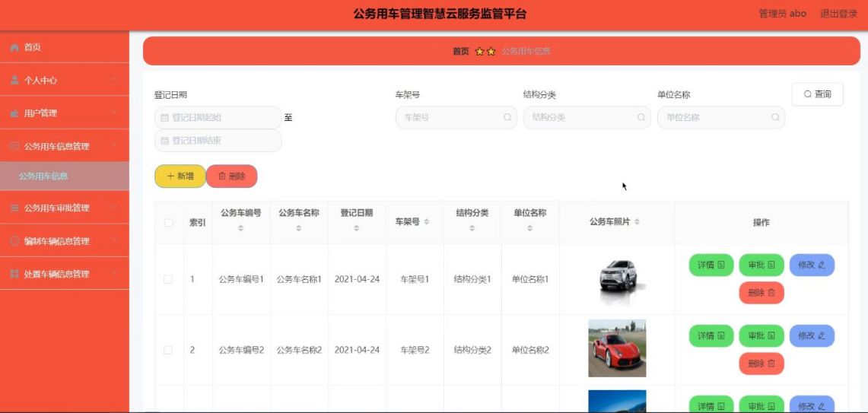Click 修改 for 公务车编号1 row
The width and height of the screenshot is (868, 413).
click(x=812, y=265)
